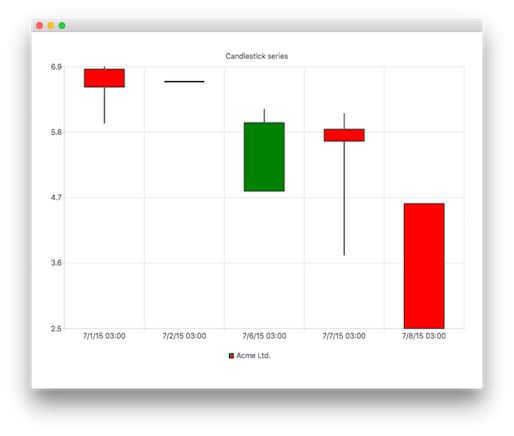Click the yellow minimize window button
This screenshot has width=514, height=436.
51,26
